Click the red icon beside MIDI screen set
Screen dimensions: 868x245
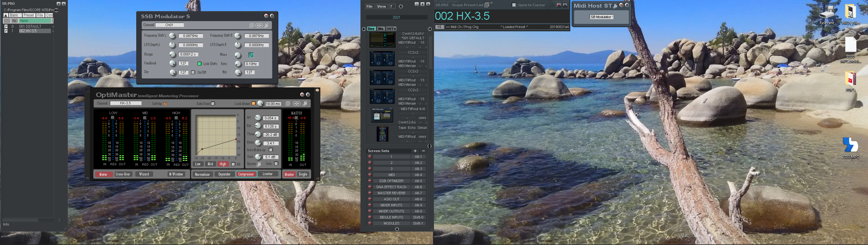click(370, 175)
